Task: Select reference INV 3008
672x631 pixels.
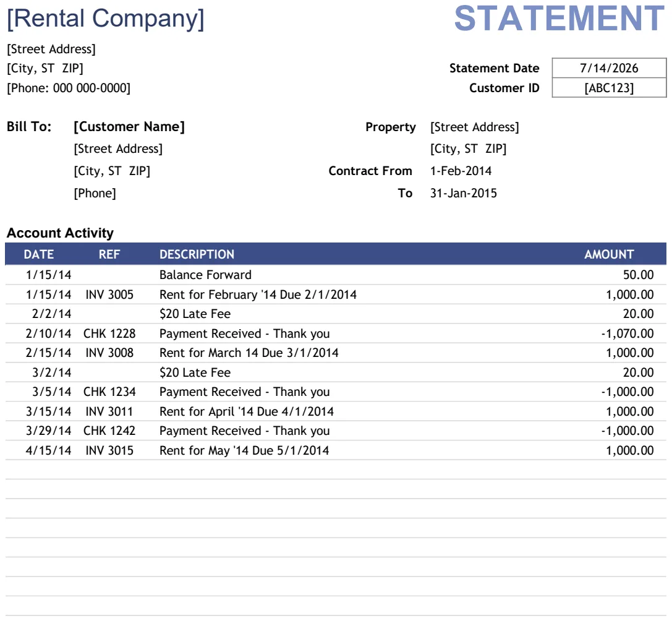Action: 109,353
